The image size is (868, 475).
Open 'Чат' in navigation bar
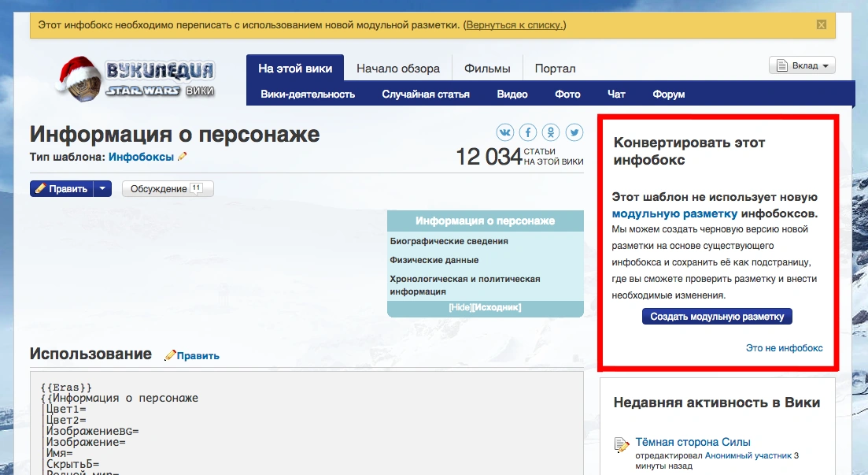click(616, 95)
